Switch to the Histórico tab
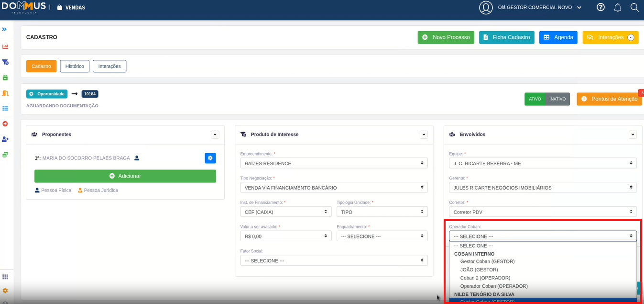 coord(75,66)
